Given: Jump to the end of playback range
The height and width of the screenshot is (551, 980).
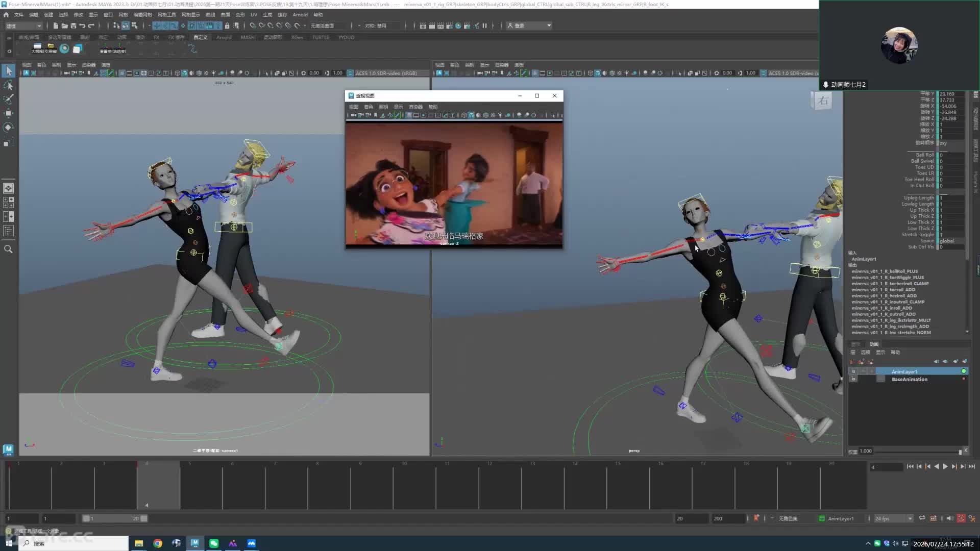Looking at the screenshot, I should (x=972, y=466).
